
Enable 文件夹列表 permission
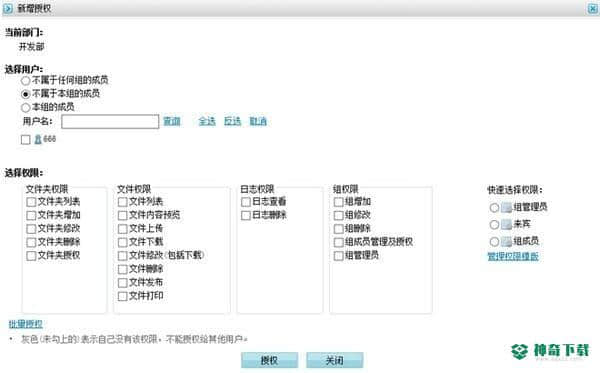[x=31, y=202]
